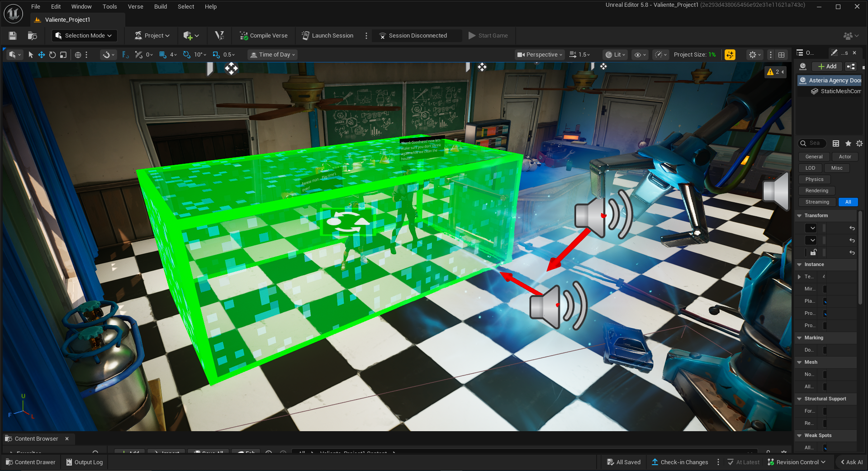Toggle the Pla... checkbox under Instance
The height and width of the screenshot is (471, 868).
(x=825, y=301)
